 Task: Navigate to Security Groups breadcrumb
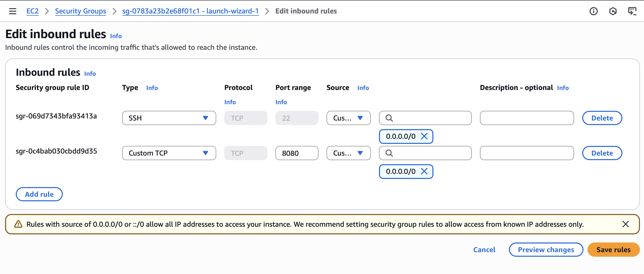click(80, 11)
